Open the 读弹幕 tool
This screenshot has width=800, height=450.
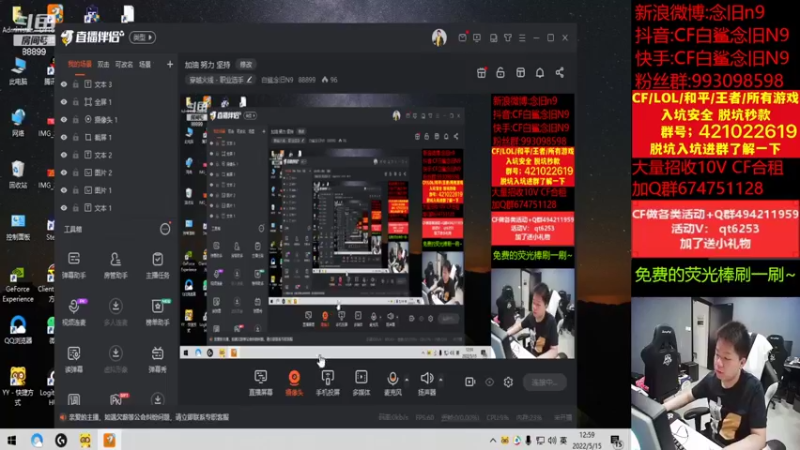pyautogui.click(x=74, y=359)
